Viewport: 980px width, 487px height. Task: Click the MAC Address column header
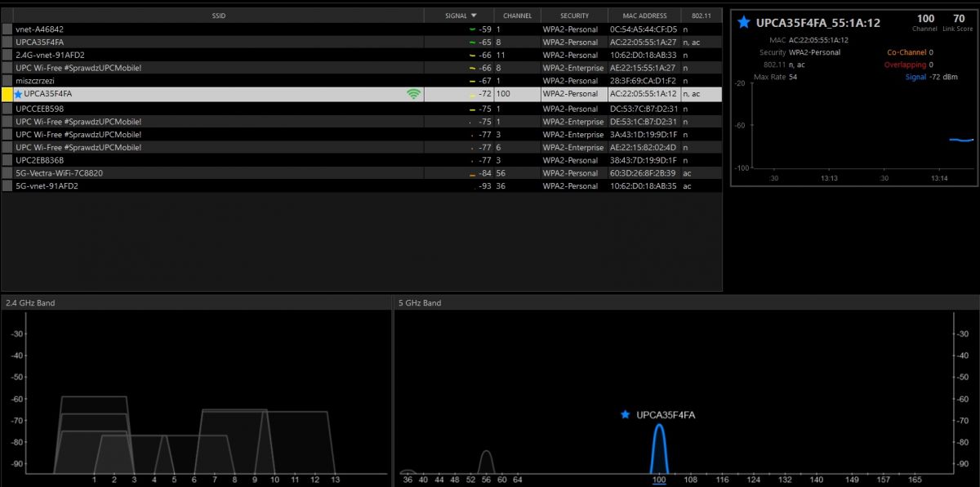pos(644,16)
